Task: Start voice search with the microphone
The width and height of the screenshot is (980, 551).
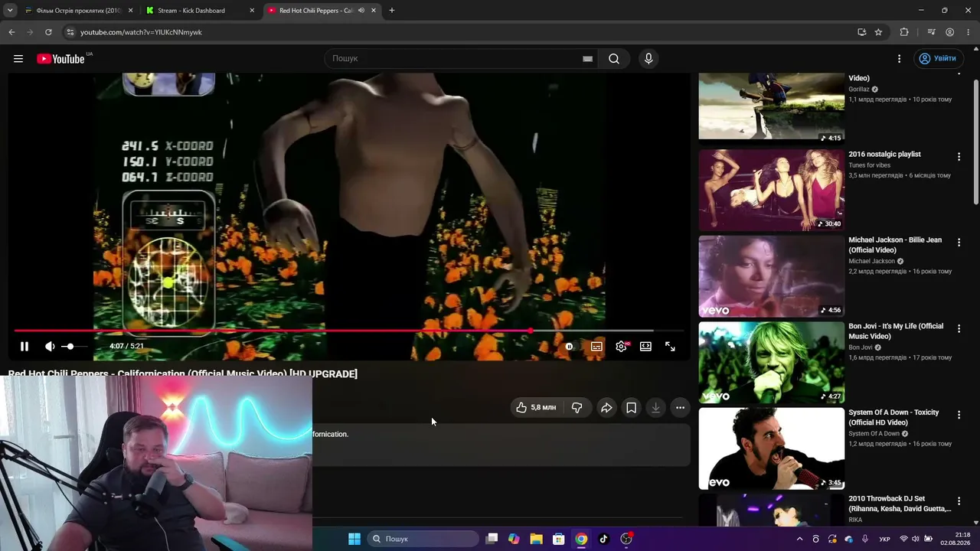Action: click(x=648, y=59)
